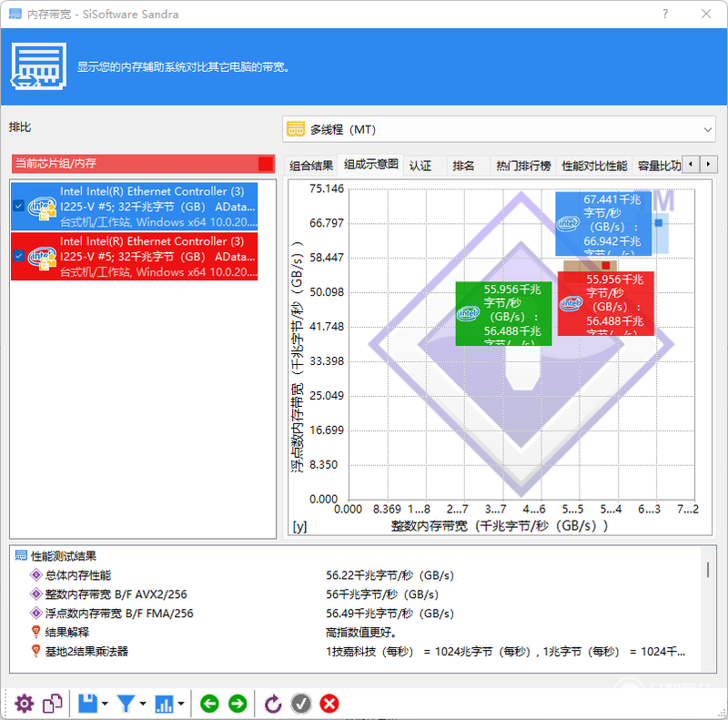Image resolution: width=728 pixels, height=720 pixels.
Task: Open the 多线程 (MT) dropdown
Action: pos(499,129)
